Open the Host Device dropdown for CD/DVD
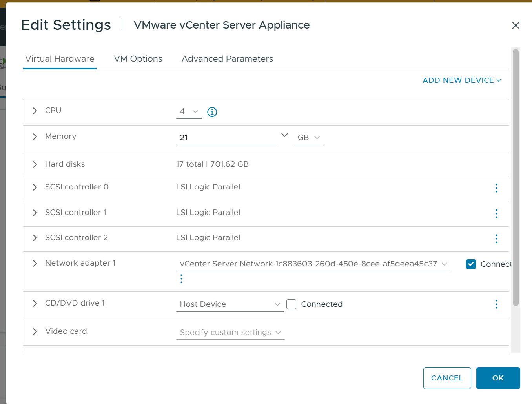The image size is (532, 404). coord(230,304)
